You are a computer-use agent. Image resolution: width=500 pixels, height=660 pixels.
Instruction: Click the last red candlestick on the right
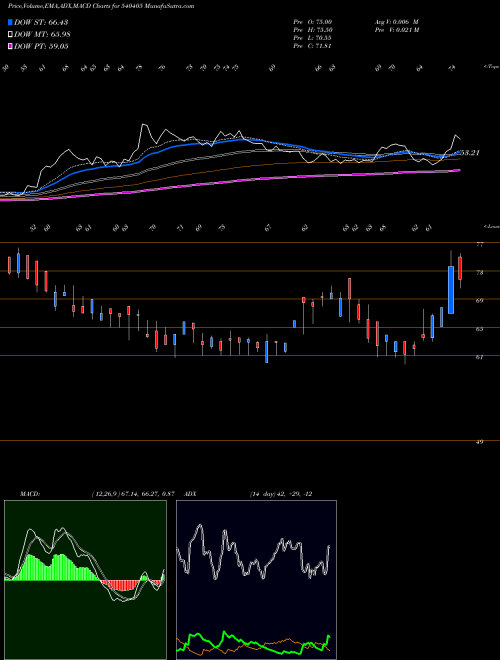(x=460, y=268)
